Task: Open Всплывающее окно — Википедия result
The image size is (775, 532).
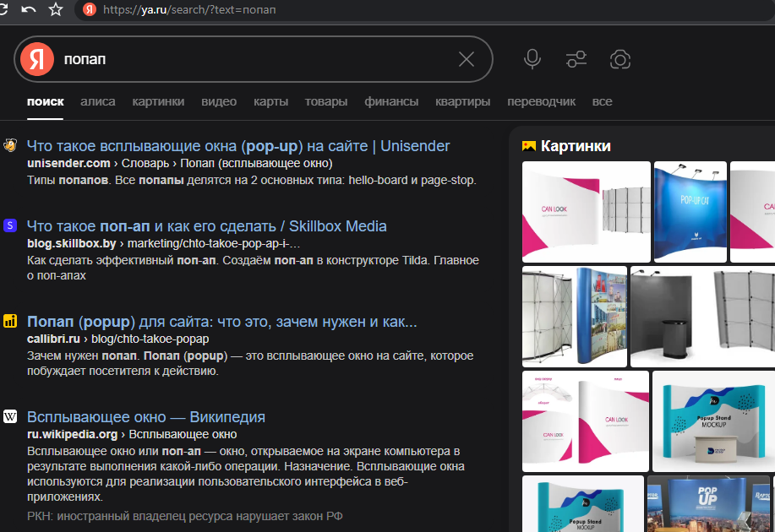Action: point(146,417)
